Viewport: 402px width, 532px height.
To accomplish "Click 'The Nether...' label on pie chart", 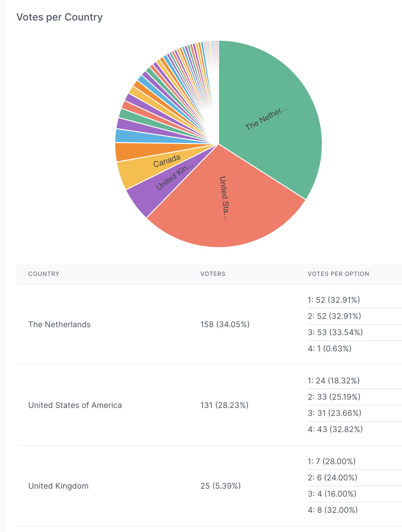I will click(266, 118).
